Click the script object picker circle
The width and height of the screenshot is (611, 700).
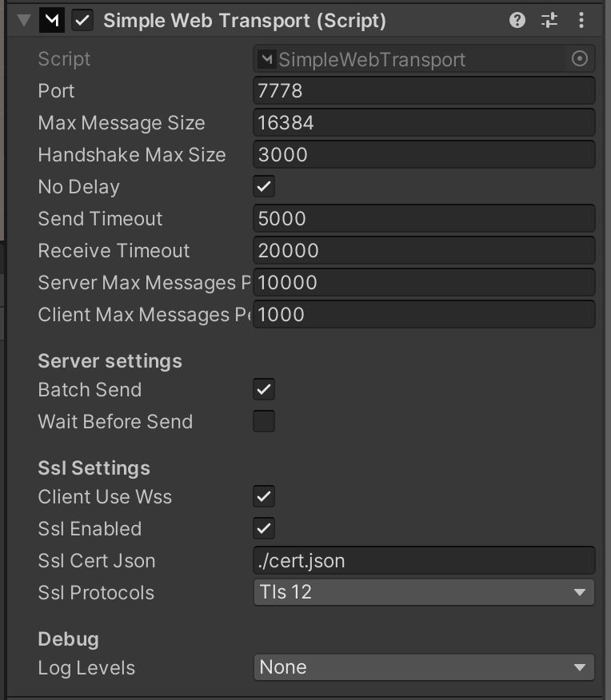click(x=581, y=59)
